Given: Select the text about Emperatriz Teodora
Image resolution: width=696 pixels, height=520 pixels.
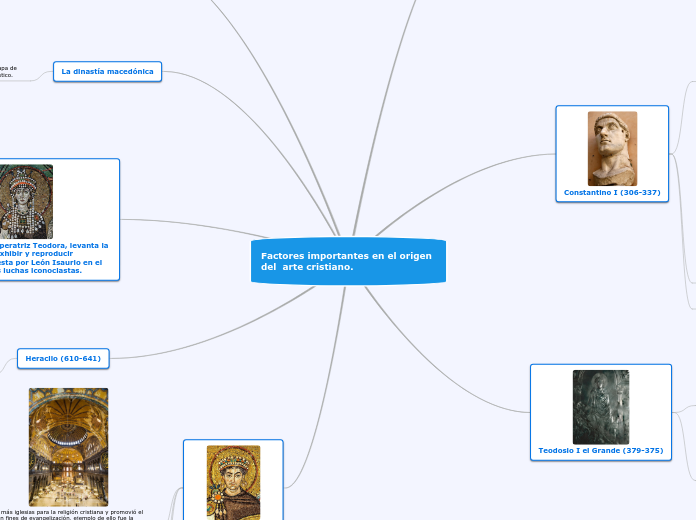Looking at the screenshot, I should pos(53,258).
